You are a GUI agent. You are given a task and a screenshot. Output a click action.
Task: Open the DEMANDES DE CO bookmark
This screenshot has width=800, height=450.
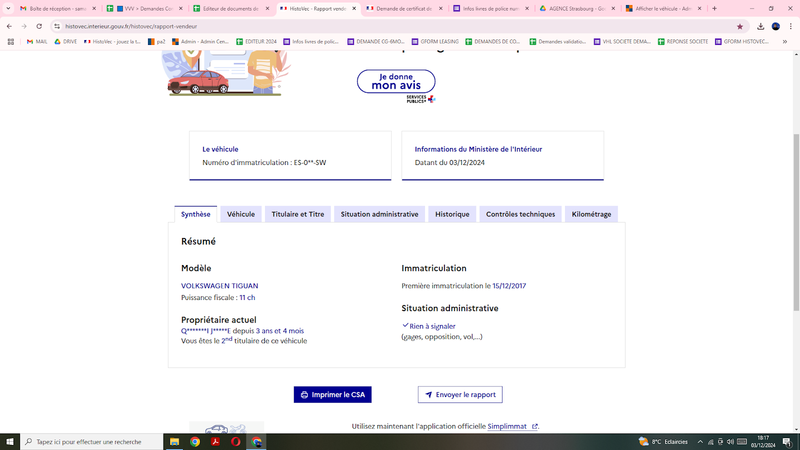pos(493,42)
